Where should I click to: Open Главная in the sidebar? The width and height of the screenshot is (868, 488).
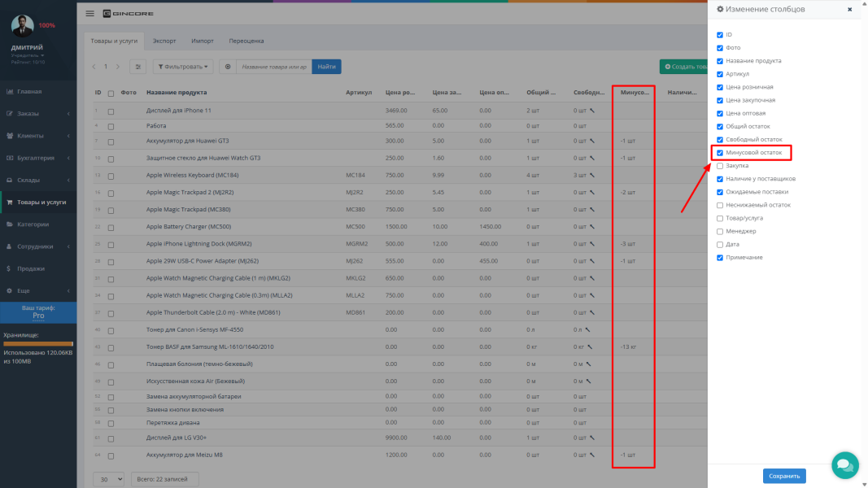click(x=29, y=91)
